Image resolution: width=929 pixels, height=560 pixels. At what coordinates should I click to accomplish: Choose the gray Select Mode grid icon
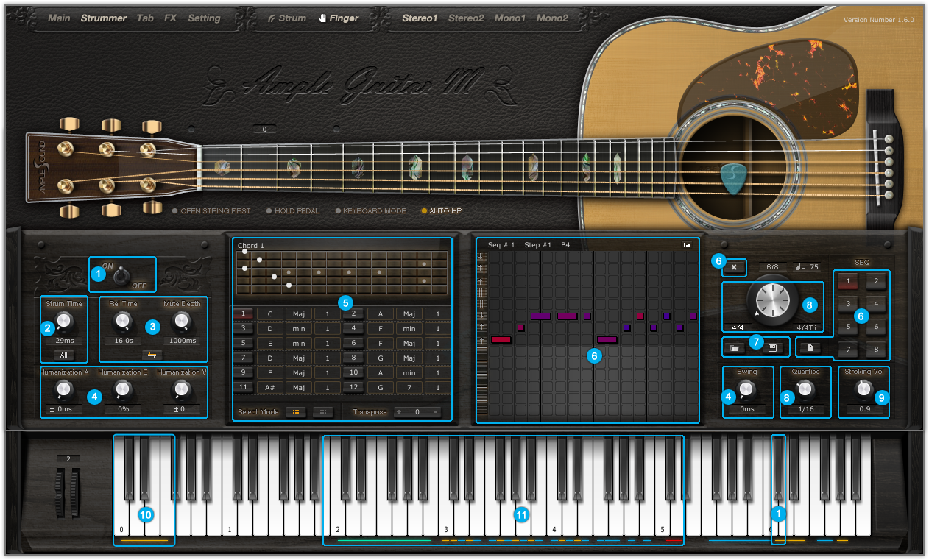click(x=322, y=412)
